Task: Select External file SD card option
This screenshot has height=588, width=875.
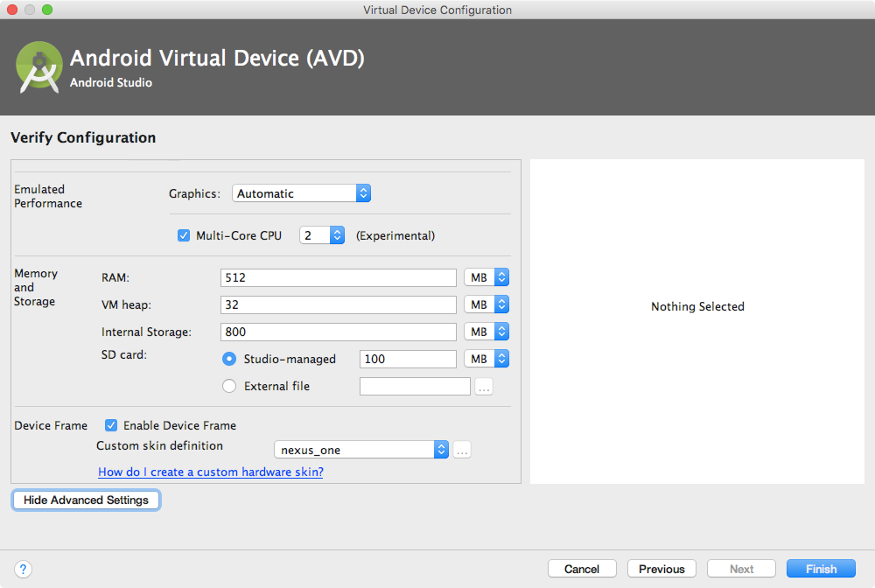Action: pyautogui.click(x=229, y=386)
